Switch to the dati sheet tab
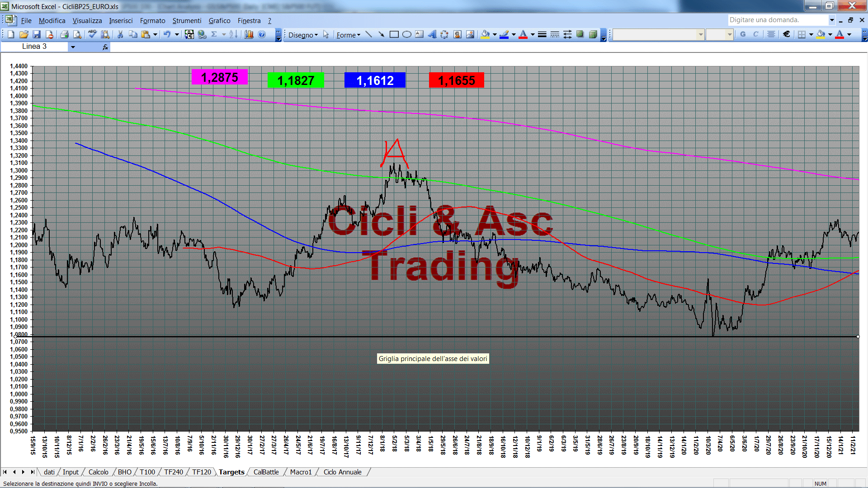This screenshot has width=868, height=488. tap(49, 472)
